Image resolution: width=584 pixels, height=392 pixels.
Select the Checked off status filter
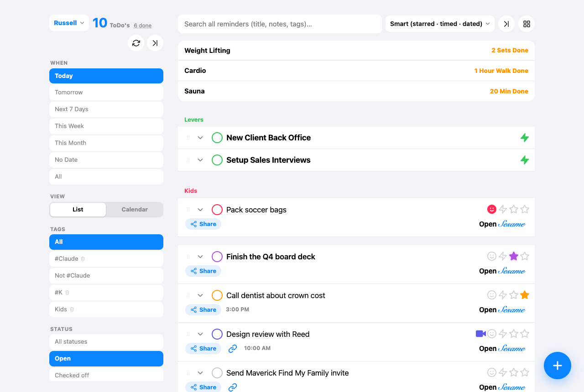(106, 375)
